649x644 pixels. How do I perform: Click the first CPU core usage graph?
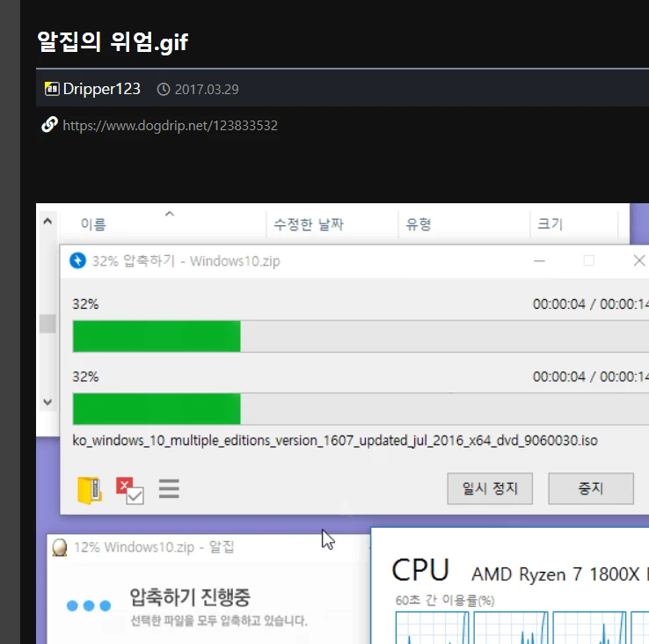pyautogui.click(x=432, y=627)
